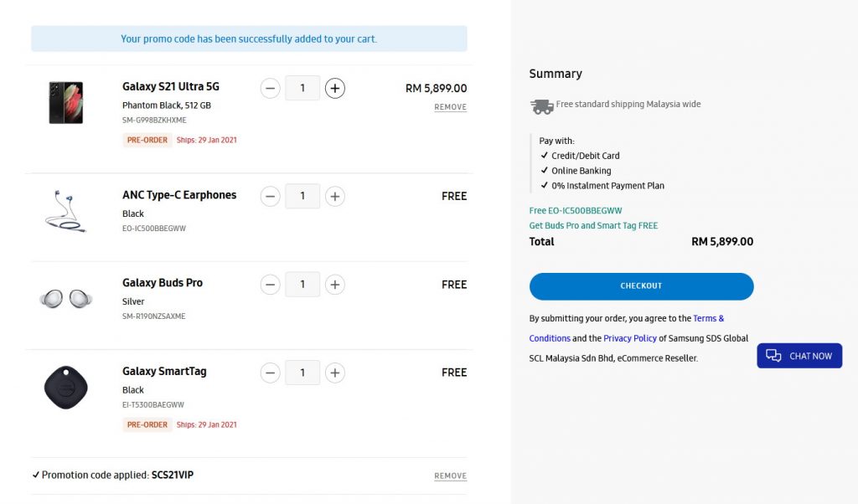Open Galaxy Buds Pro product thumbnail
The height and width of the screenshot is (504, 858).
[x=65, y=298]
